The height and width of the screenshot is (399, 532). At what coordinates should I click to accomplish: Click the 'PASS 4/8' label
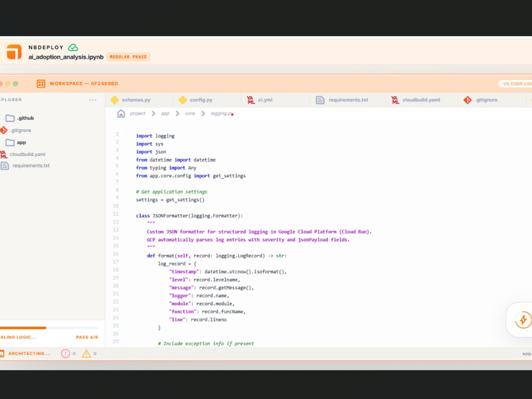pyautogui.click(x=87, y=337)
